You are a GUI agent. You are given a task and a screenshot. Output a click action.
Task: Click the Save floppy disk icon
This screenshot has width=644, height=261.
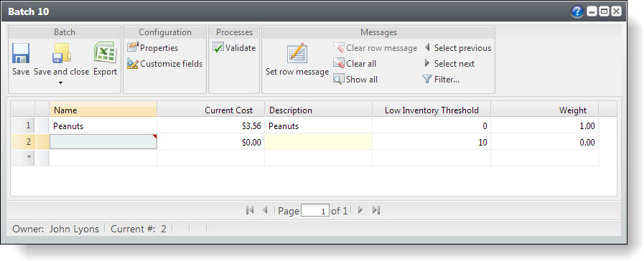pyautogui.click(x=21, y=53)
